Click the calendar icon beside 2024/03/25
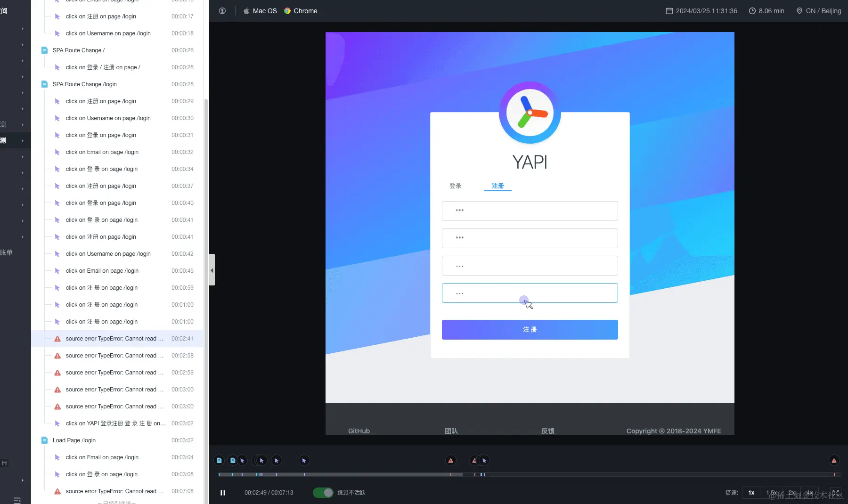Screen dimensions: 848x504 (x=669, y=11)
